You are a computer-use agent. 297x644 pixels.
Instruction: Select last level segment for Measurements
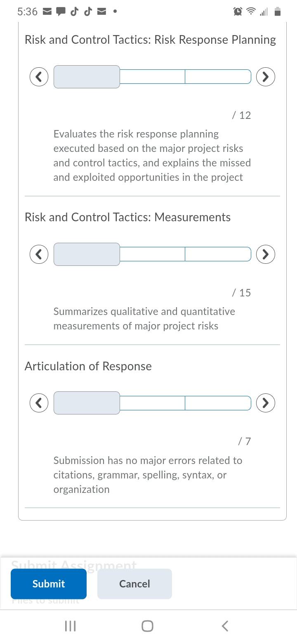point(218,254)
